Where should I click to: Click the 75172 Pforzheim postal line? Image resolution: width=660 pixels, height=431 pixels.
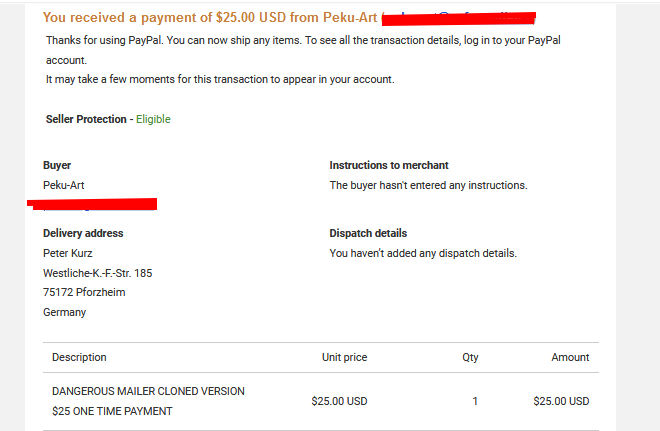(84, 292)
